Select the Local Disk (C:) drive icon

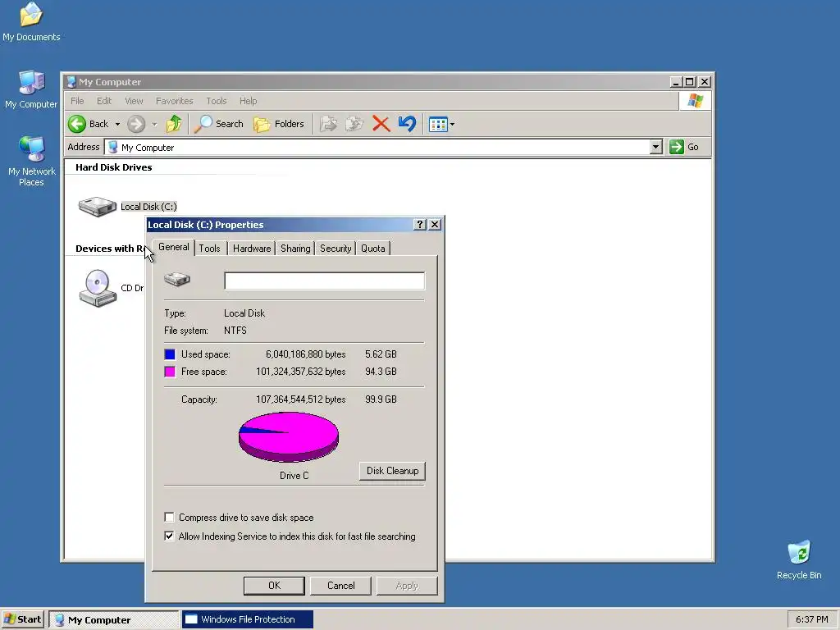click(97, 206)
